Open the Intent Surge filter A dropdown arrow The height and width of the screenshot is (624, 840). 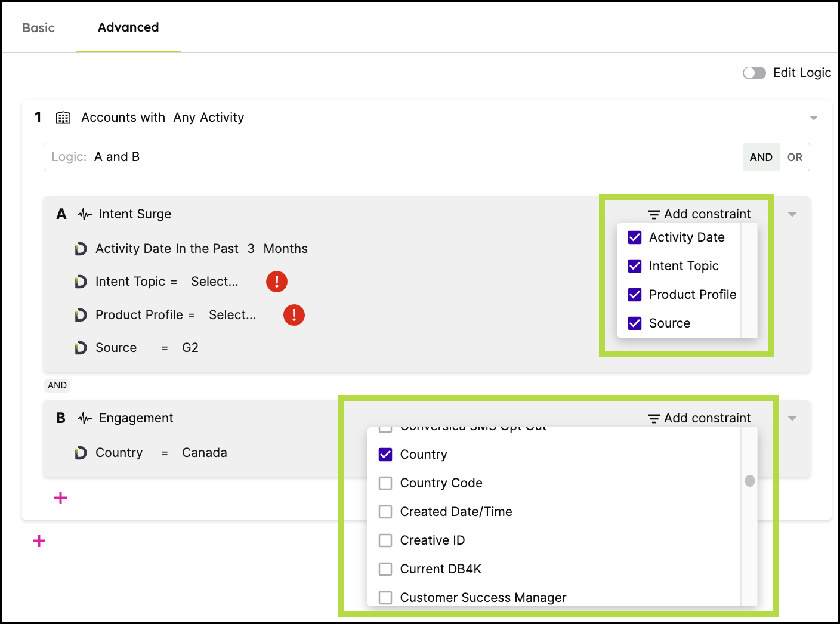[792, 215]
